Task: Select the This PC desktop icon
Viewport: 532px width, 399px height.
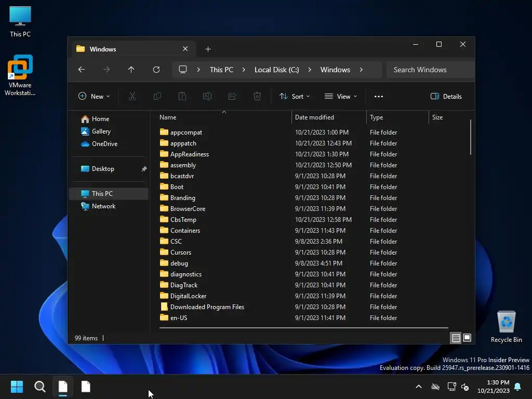Action: point(20,21)
